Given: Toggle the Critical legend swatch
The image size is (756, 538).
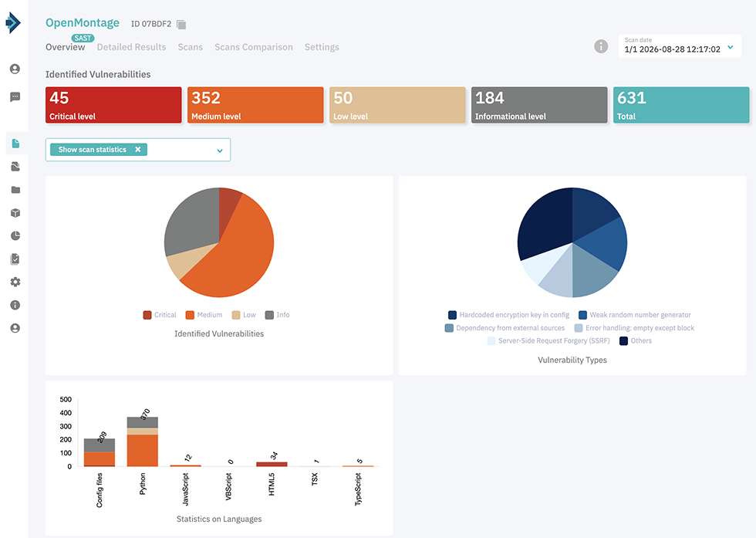Looking at the screenshot, I should [147, 315].
